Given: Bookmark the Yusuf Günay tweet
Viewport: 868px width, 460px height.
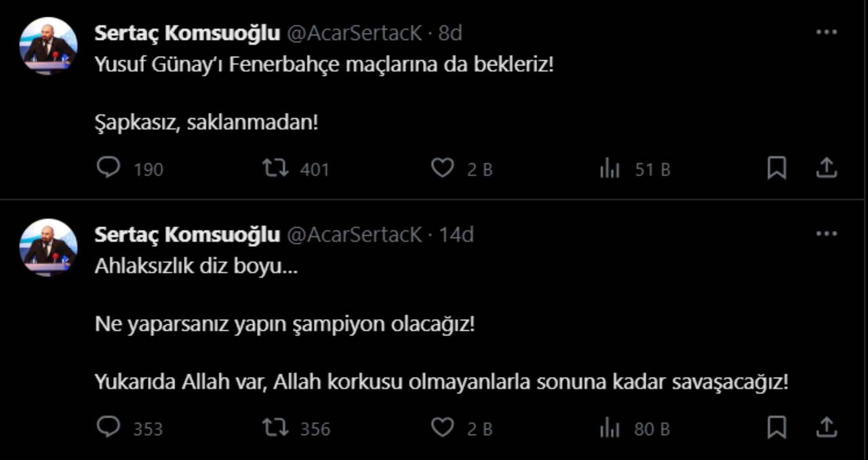Looking at the screenshot, I should tap(776, 167).
